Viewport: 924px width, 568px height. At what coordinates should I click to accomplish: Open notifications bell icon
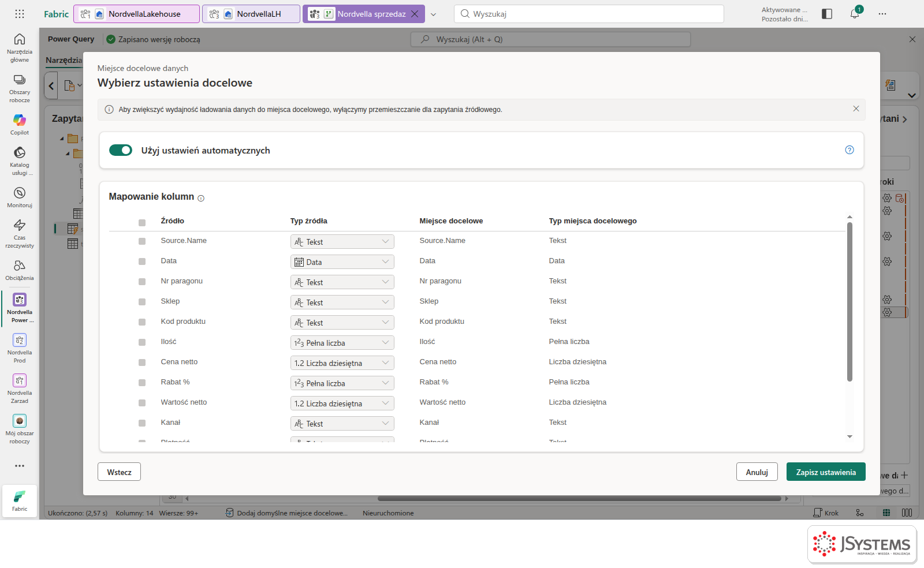point(855,14)
